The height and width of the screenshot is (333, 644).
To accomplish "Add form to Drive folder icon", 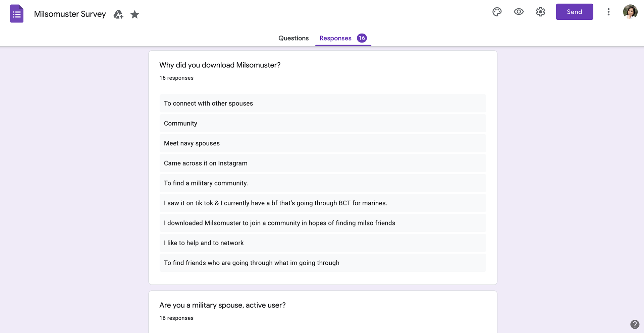I will tap(118, 14).
